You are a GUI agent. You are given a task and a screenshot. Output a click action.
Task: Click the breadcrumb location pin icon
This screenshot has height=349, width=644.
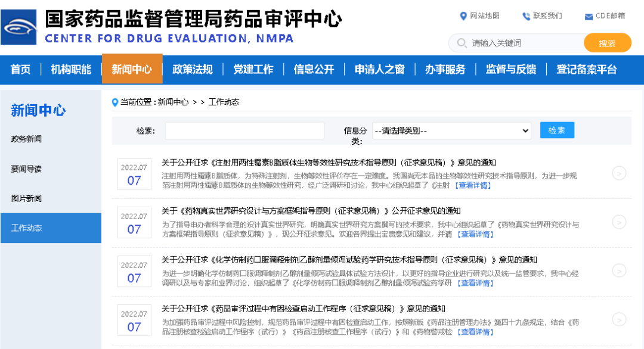click(x=115, y=102)
